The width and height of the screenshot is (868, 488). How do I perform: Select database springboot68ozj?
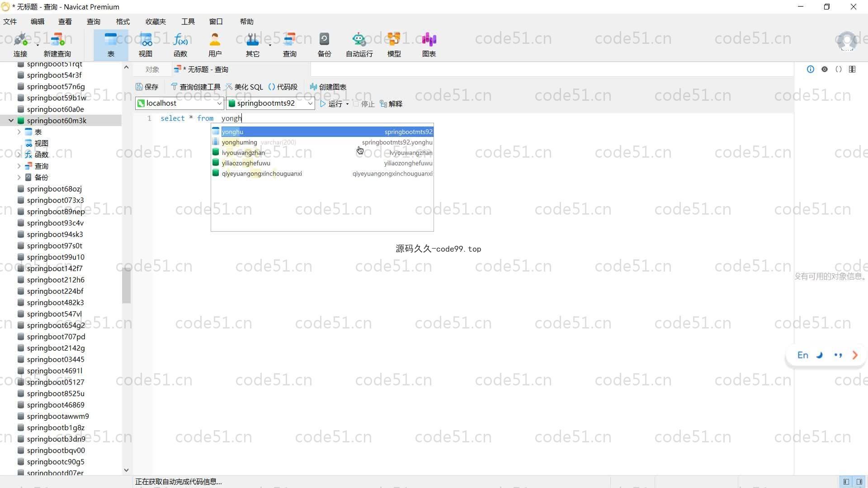tap(54, 189)
